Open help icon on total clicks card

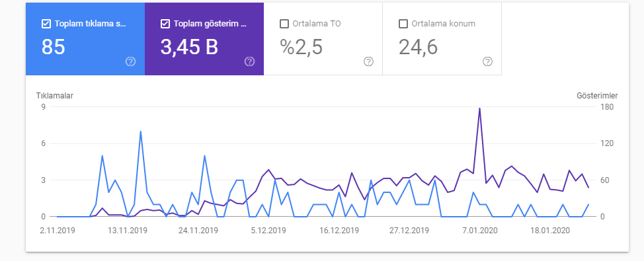(131, 61)
